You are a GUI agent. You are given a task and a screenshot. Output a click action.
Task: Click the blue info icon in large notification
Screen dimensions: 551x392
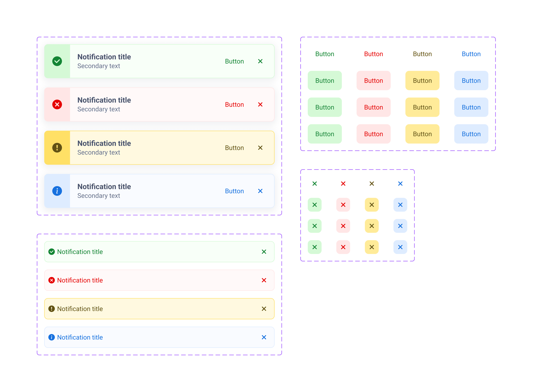click(57, 191)
